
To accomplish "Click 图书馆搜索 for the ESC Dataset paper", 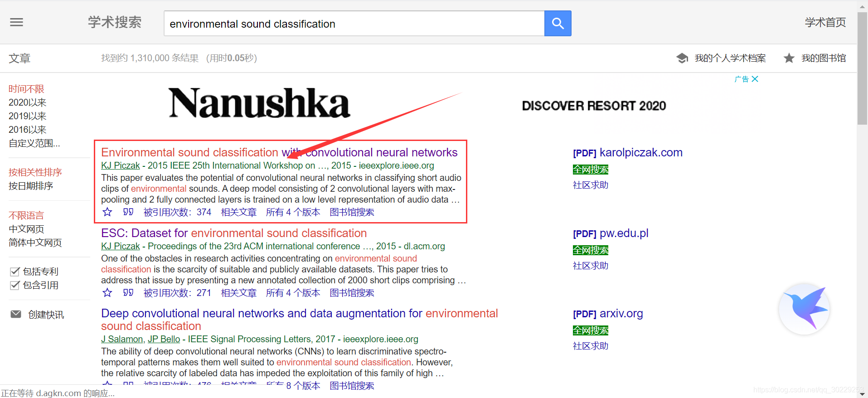I will coord(352,293).
